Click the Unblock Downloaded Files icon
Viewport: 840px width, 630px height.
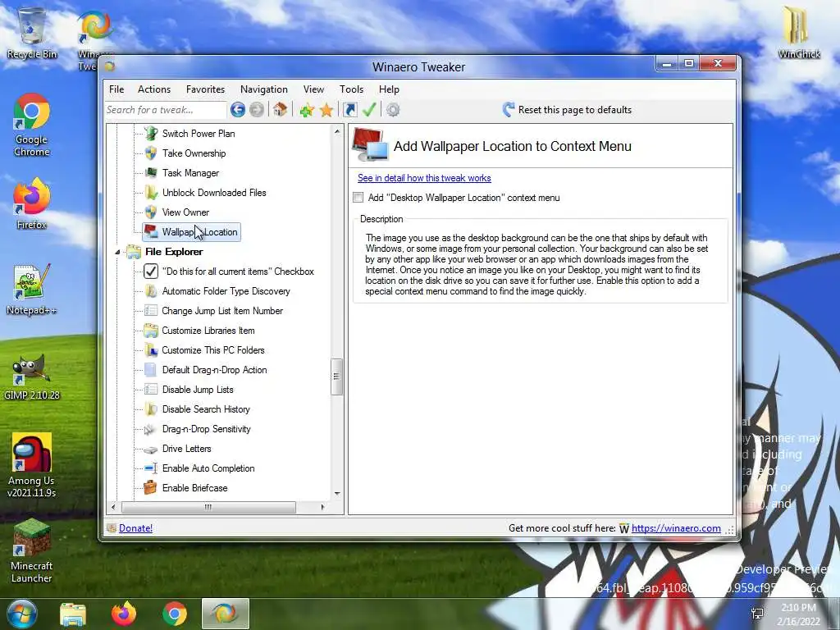pyautogui.click(x=151, y=192)
